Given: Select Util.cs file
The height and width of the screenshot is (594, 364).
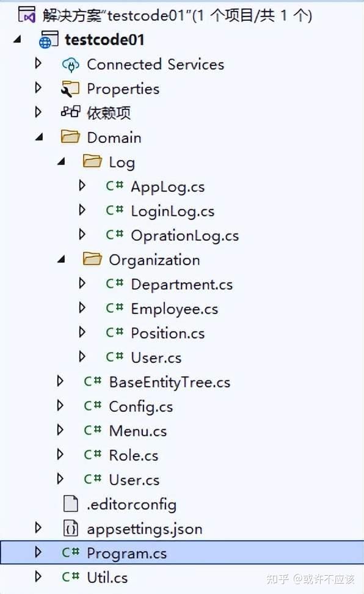Looking at the screenshot, I should (107, 577).
